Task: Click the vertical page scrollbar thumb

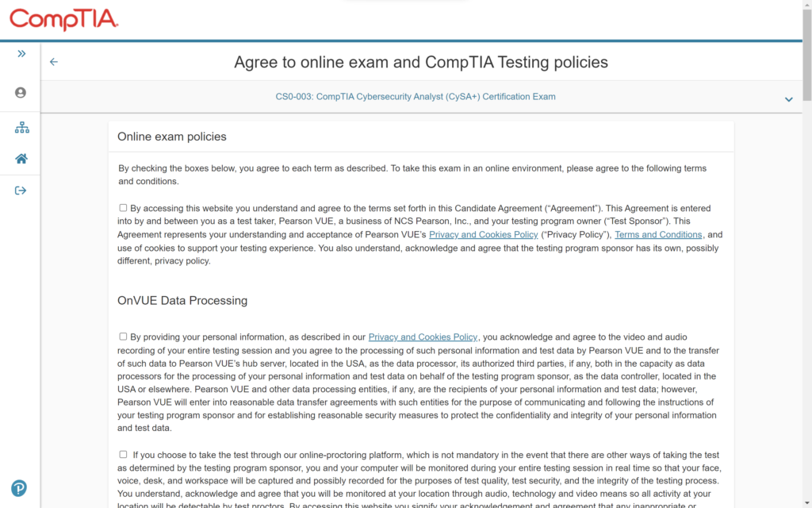Action: pos(806,55)
